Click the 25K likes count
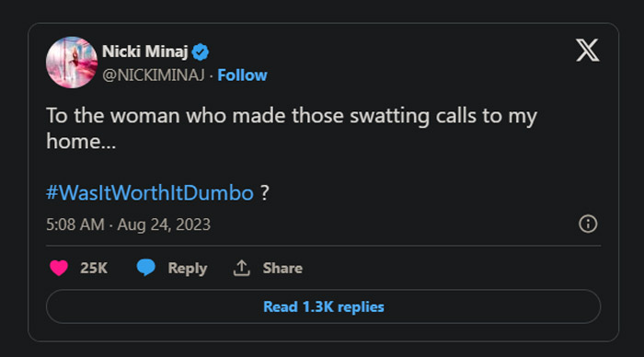Viewport: 644px width, 357px height. point(94,268)
